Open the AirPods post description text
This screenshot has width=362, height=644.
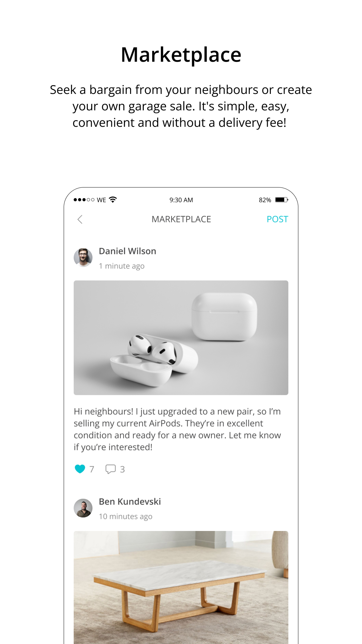click(x=177, y=429)
